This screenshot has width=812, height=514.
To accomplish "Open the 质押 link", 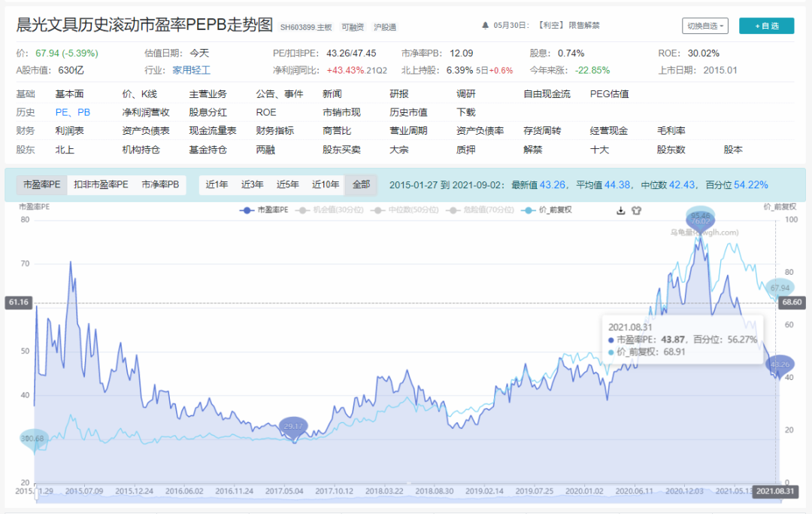I will [465, 150].
